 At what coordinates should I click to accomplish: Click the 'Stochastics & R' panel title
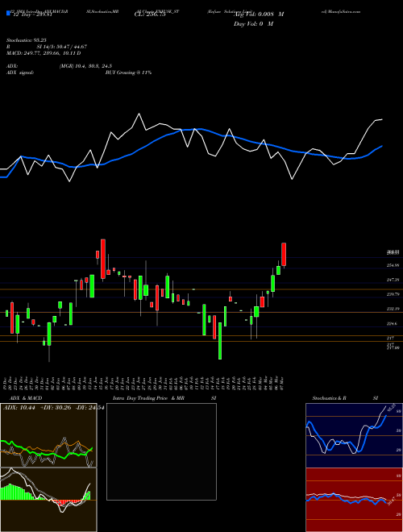pos(330,398)
